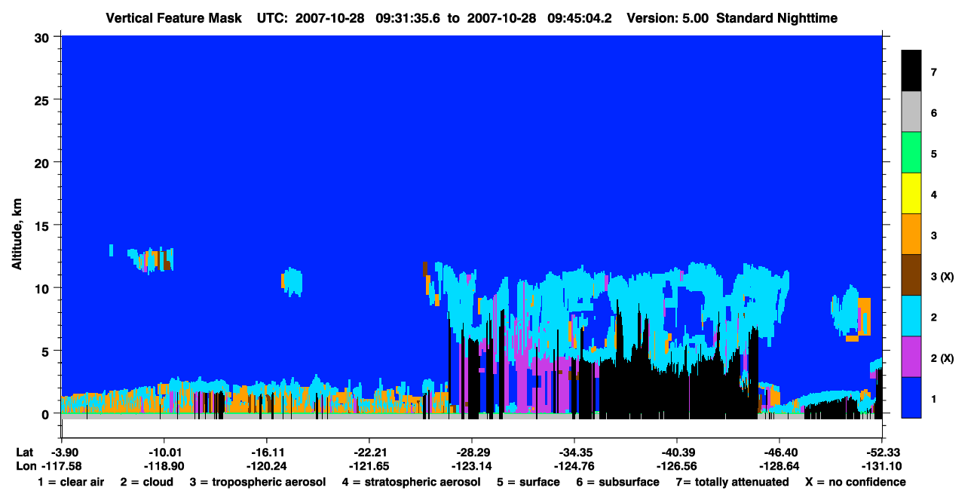The width and height of the screenshot is (980, 503).
Task: Click the longitude value -118.90
Action: coord(164,466)
